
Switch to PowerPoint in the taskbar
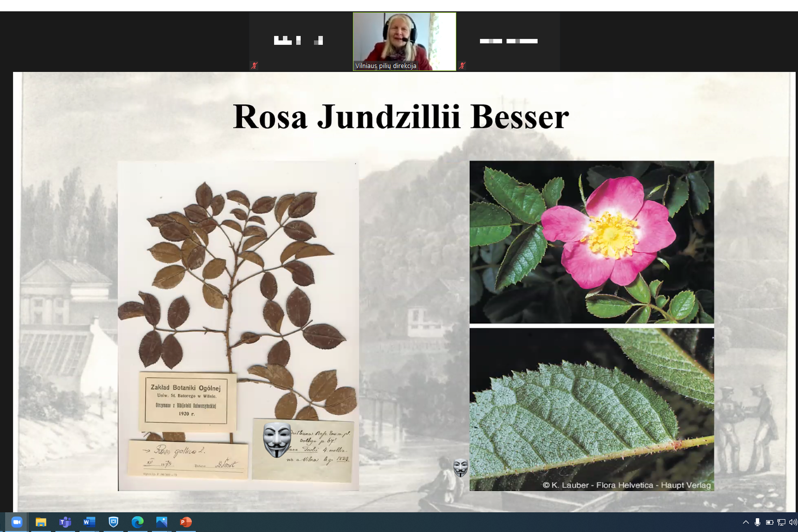[x=186, y=522]
